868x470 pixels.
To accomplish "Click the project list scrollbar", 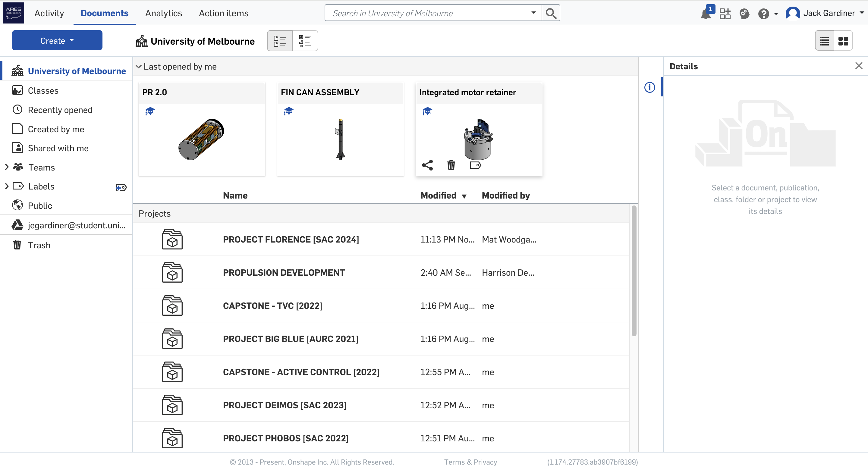I will click(x=634, y=271).
